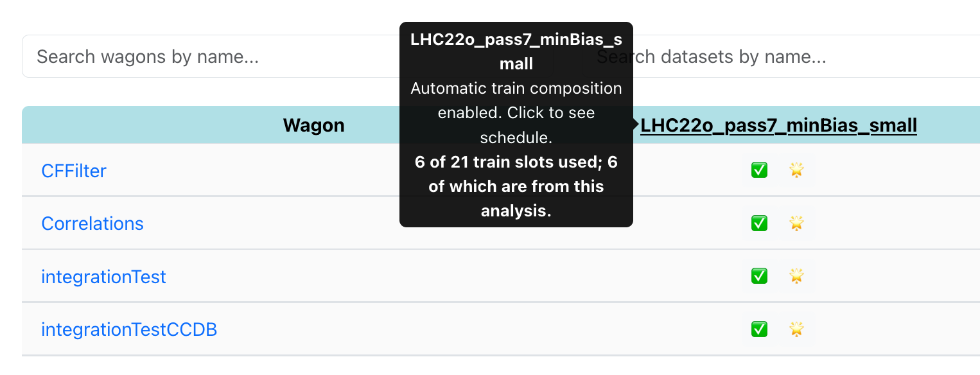Toggle the green checkmark for CFFilter
Viewport: 980px width, 375px height.
759,170
